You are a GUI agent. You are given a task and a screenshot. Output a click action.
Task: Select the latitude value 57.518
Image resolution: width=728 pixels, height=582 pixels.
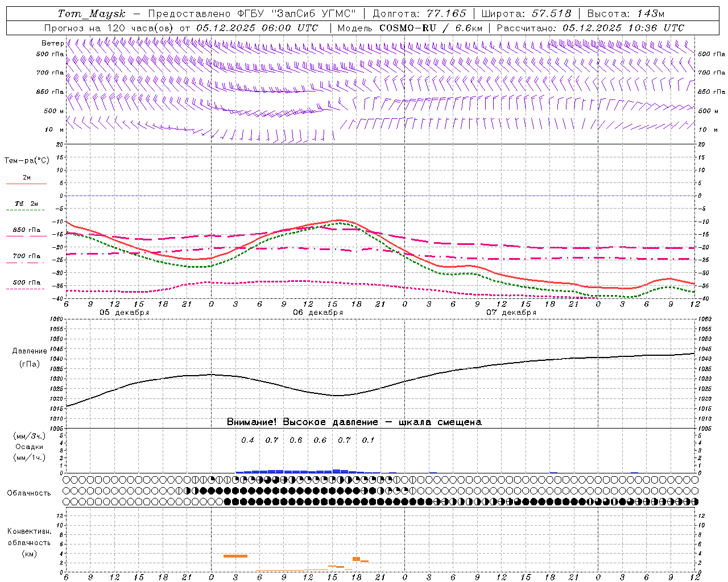[551, 14]
